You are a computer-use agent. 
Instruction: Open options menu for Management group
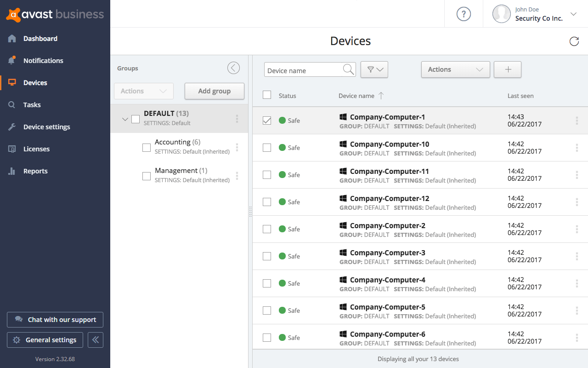[x=237, y=176]
